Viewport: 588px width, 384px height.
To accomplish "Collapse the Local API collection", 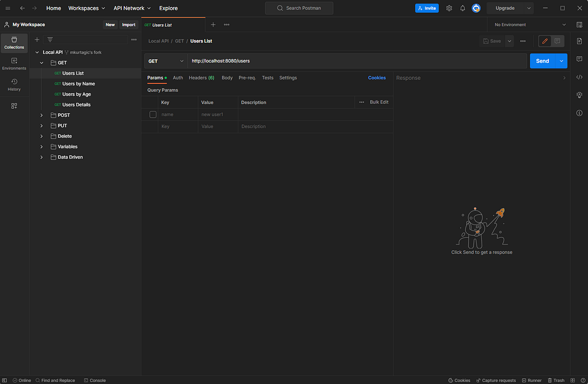I will 37,52.
